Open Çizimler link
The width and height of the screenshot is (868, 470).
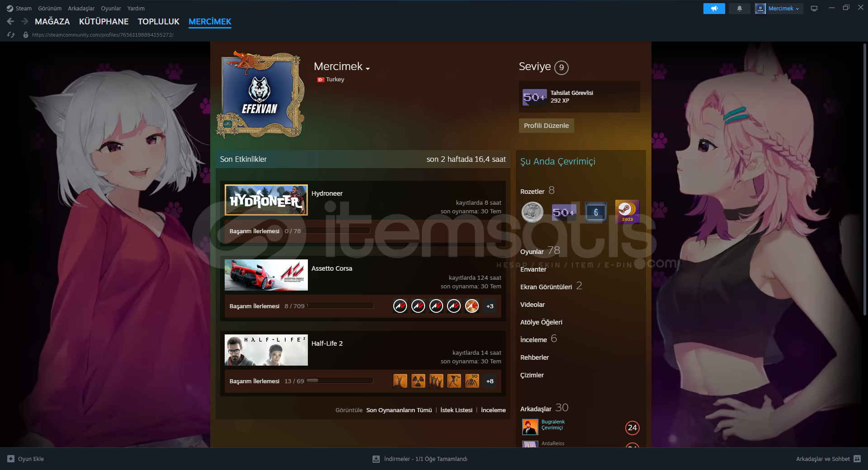[532, 375]
